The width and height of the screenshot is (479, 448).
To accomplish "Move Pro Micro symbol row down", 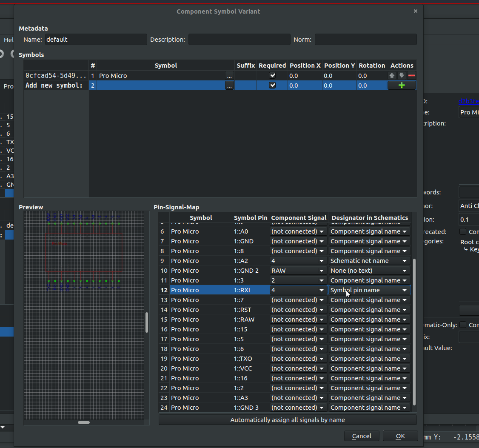I will click(x=402, y=75).
